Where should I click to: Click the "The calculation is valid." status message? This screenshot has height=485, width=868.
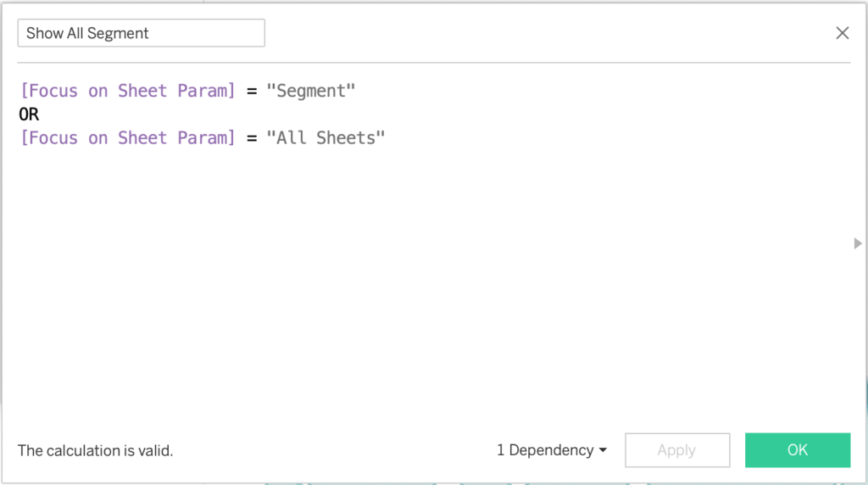coord(95,450)
